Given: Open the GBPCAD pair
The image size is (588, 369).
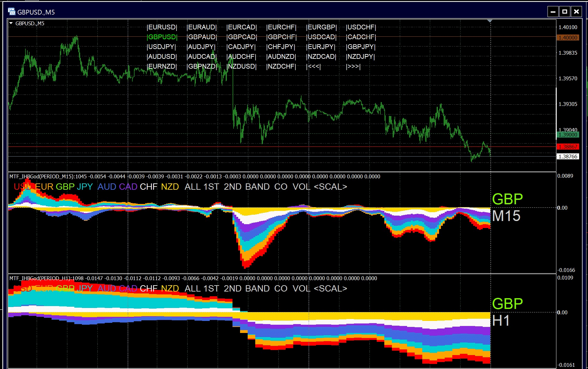Looking at the screenshot, I should pyautogui.click(x=242, y=37).
